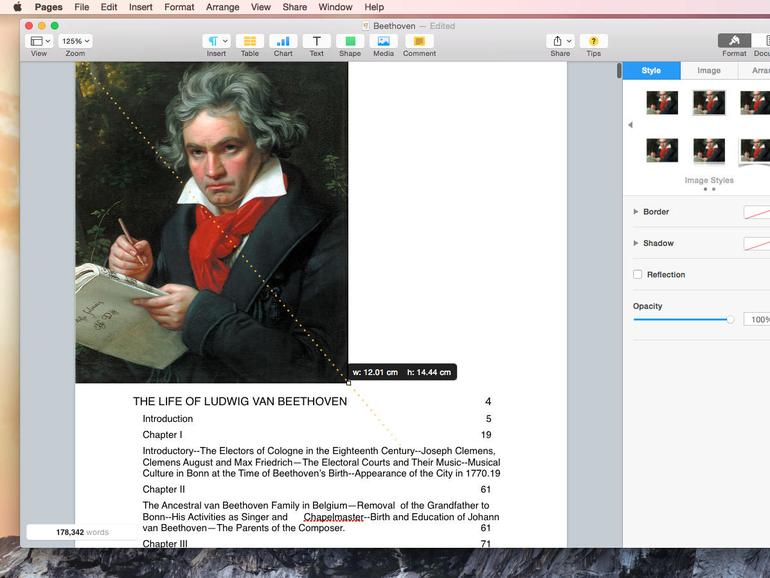
Task: Add a Text box from the toolbar
Action: point(316,41)
